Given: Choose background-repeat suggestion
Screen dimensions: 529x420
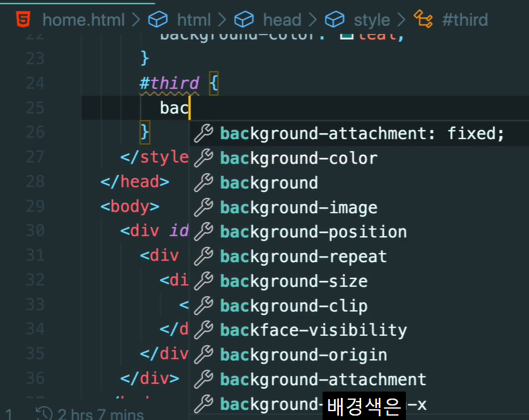Looking at the screenshot, I should pos(359,256).
